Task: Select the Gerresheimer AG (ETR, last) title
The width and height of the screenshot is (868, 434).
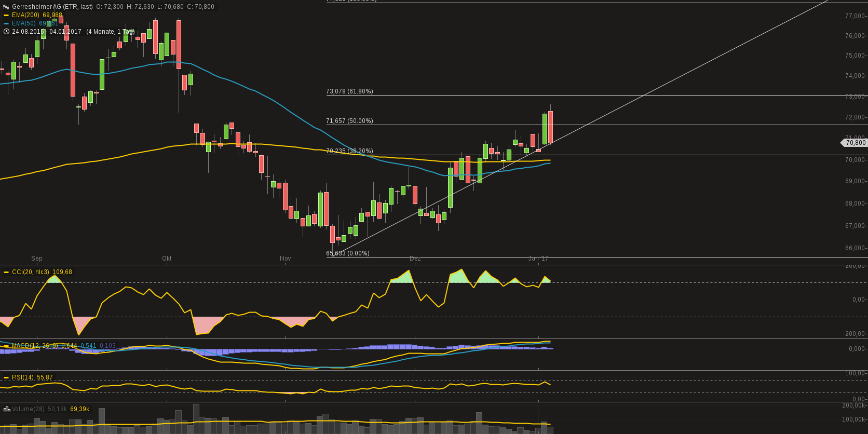Action: 52,7
